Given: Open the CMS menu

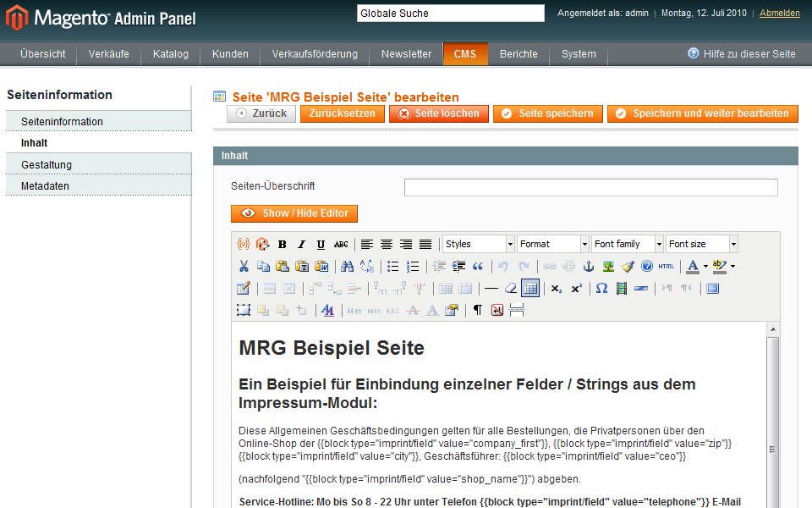Looking at the screenshot, I should click(465, 54).
